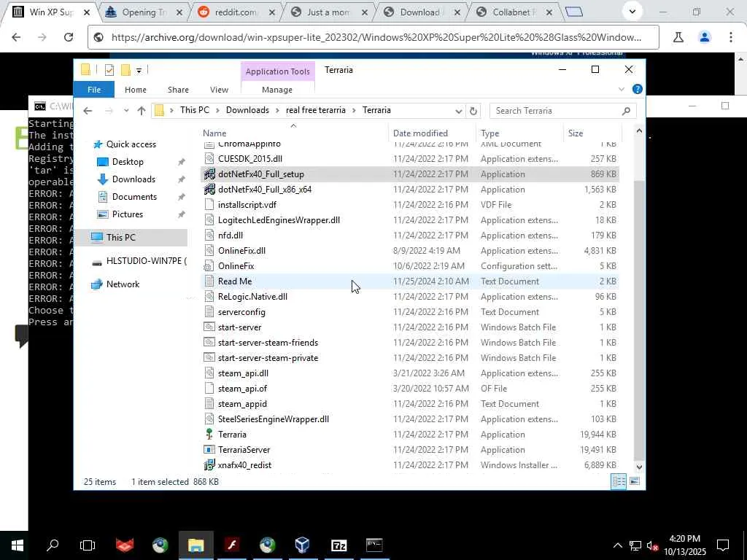This screenshot has height=560, width=747.
Task: Open the Terraria application file
Action: tap(232, 435)
